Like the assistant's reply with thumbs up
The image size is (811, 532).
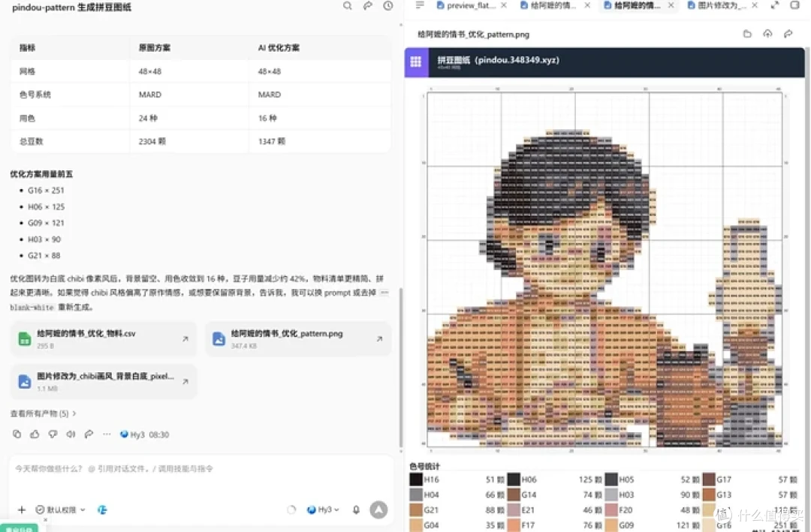35,434
